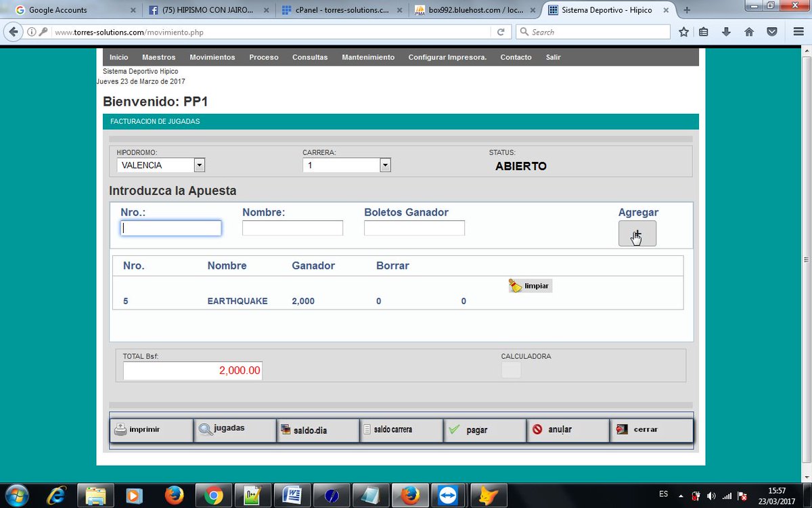Click the green check pagar icon
812x508 pixels.
455,428
